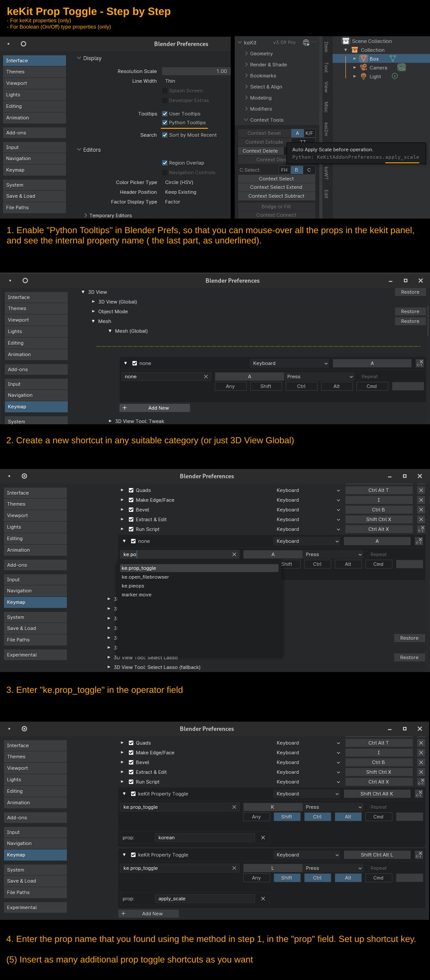This screenshot has height=980, width=430.
Task: Click the Scene Collection icon
Action: (x=346, y=41)
